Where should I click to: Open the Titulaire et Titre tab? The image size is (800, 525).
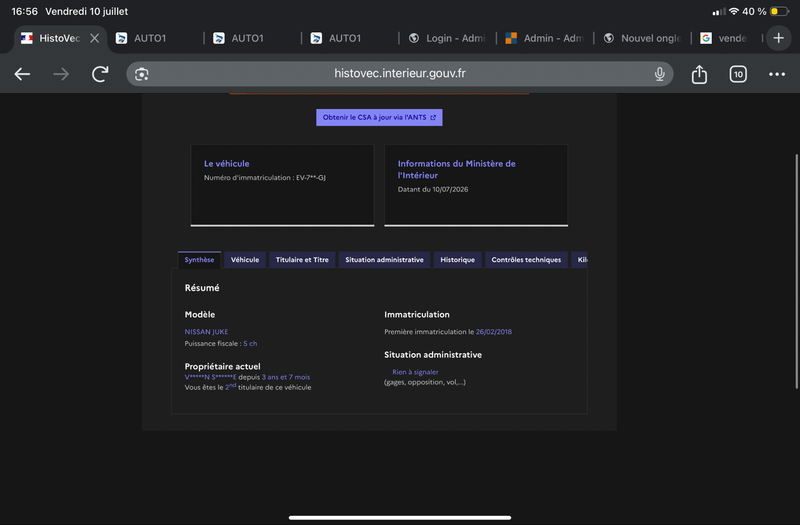click(x=302, y=260)
